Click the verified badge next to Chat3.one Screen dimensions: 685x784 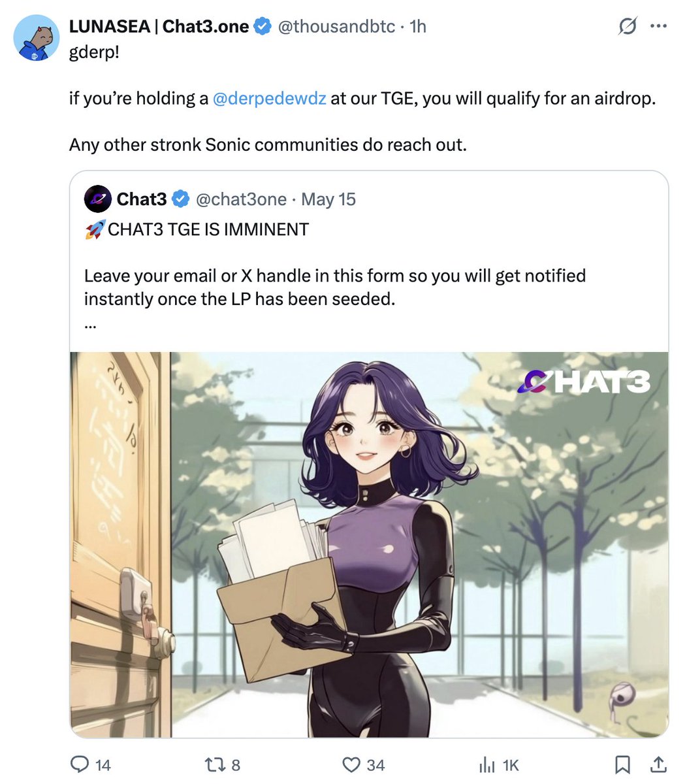pyautogui.click(x=263, y=27)
